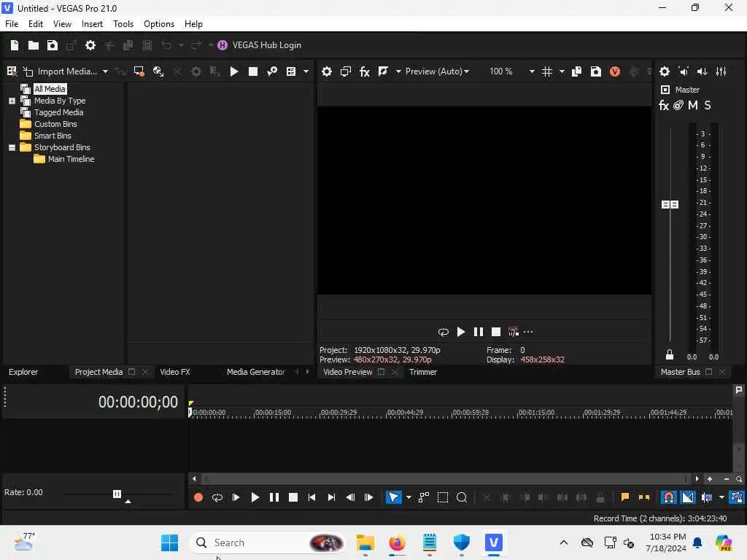The height and width of the screenshot is (560, 747).
Task: Open project Properties gear in main toolbar
Action: (x=90, y=45)
